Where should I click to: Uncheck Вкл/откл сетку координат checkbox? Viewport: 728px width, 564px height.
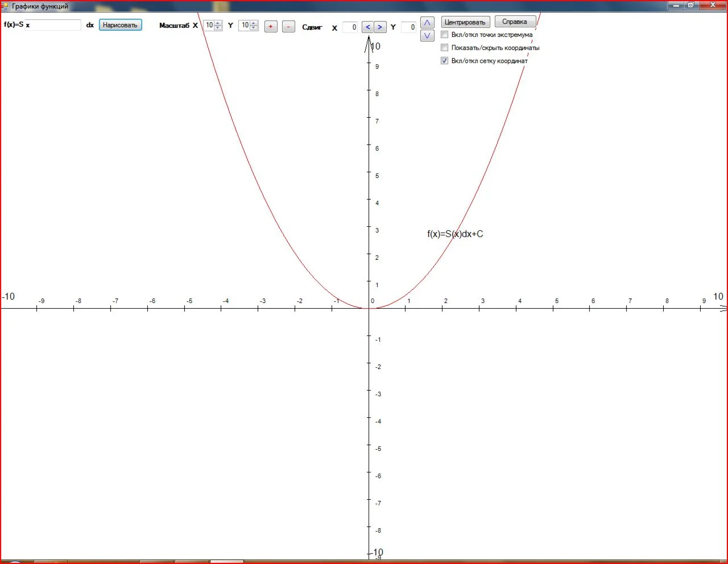tap(445, 61)
